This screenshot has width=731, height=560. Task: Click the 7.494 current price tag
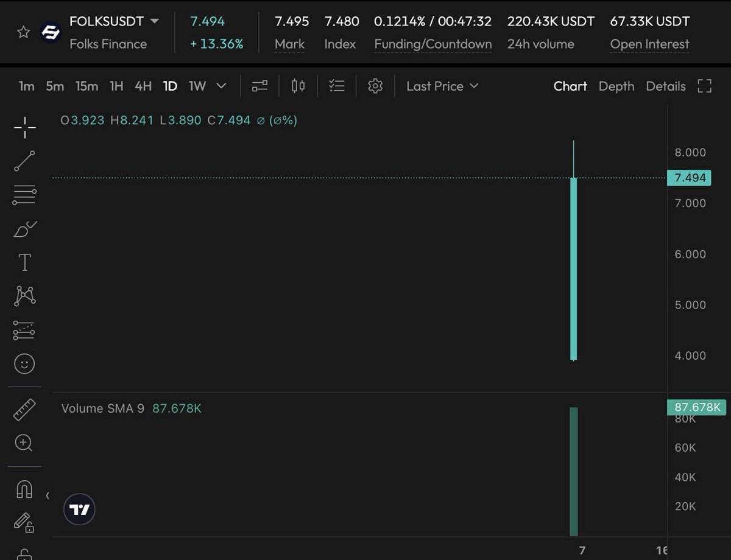[690, 178]
